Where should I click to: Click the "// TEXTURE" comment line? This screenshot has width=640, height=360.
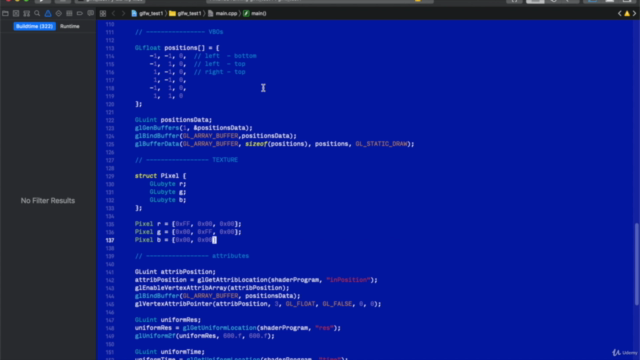point(187,160)
